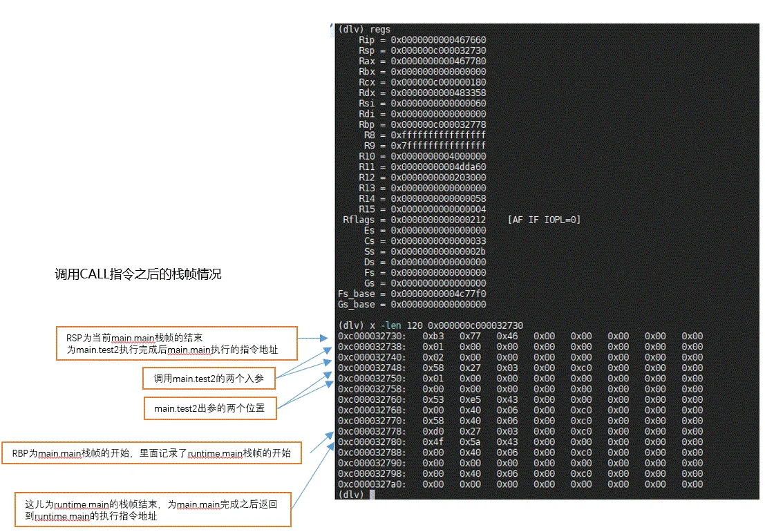
Task: Click the terminal cursor at the final (dlv) prompt
Action: coord(372,495)
